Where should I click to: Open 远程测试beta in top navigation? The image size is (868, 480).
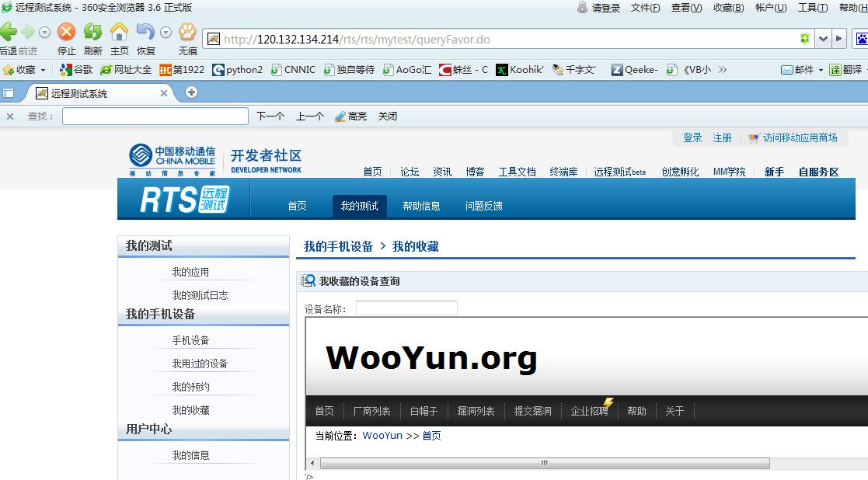click(619, 172)
